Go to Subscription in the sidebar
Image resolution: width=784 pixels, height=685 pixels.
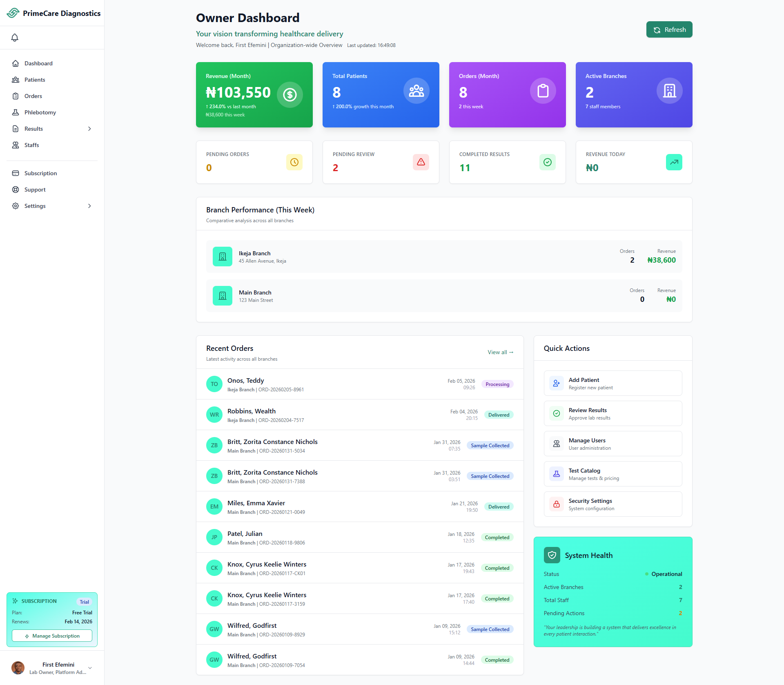click(40, 173)
